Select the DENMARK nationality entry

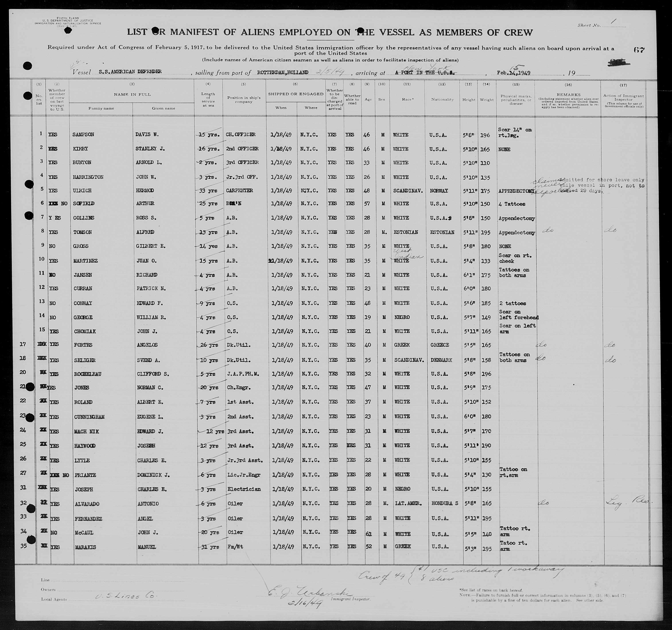[441, 360]
